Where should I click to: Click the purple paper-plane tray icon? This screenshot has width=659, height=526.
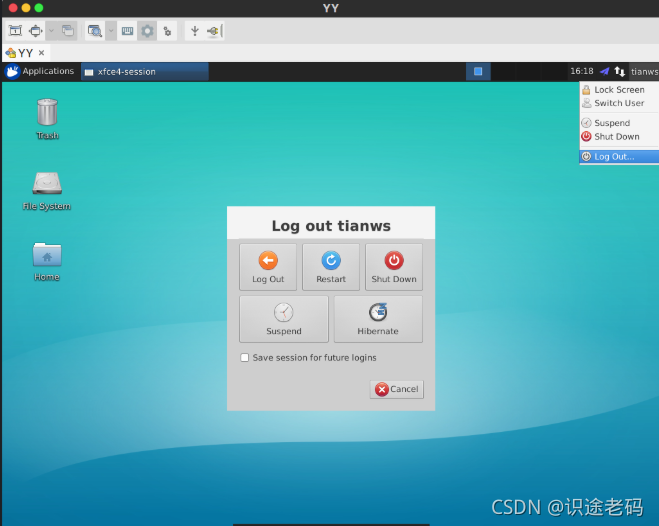tap(604, 71)
